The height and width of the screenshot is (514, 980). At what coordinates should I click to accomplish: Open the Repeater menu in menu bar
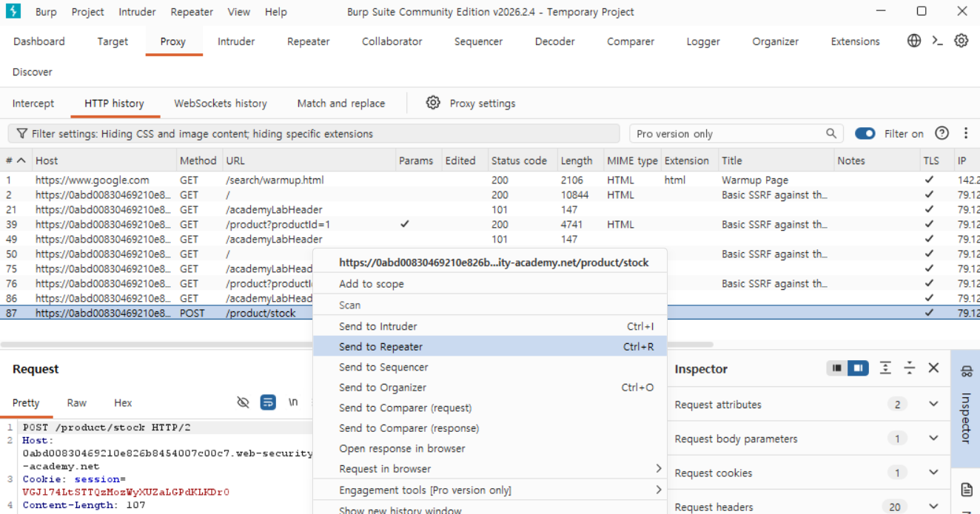pos(192,12)
